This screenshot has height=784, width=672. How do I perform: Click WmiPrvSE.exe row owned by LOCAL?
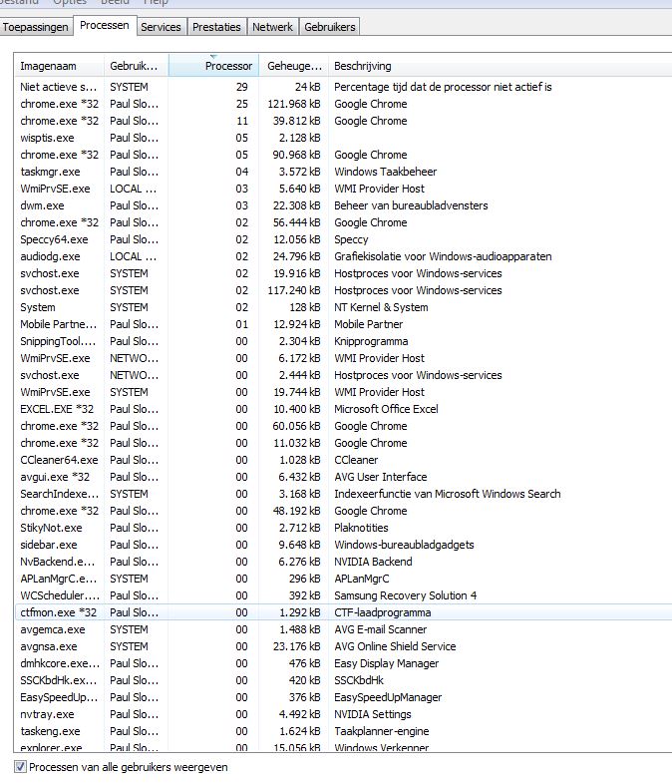pos(343,189)
